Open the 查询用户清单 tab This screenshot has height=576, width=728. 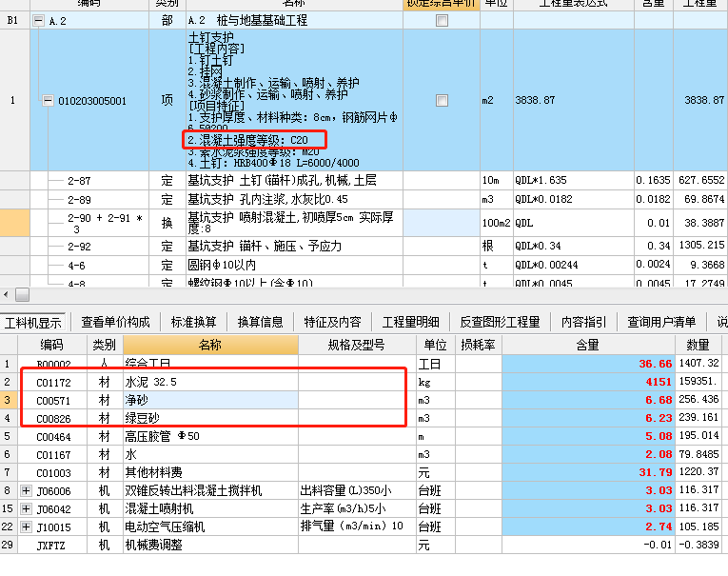point(661,322)
